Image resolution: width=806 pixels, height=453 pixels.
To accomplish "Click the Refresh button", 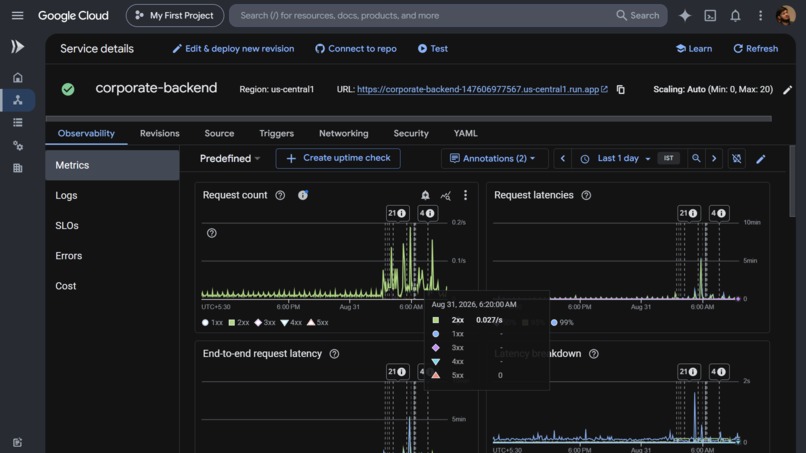I will pos(756,48).
